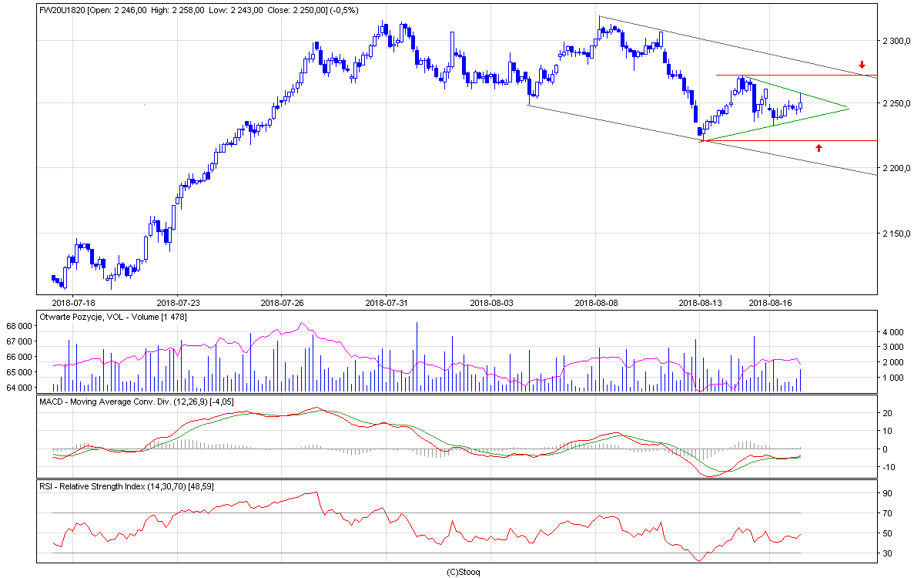Select the 2018-08-08 date label
This screenshot has height=578, width=924.
pos(595,303)
